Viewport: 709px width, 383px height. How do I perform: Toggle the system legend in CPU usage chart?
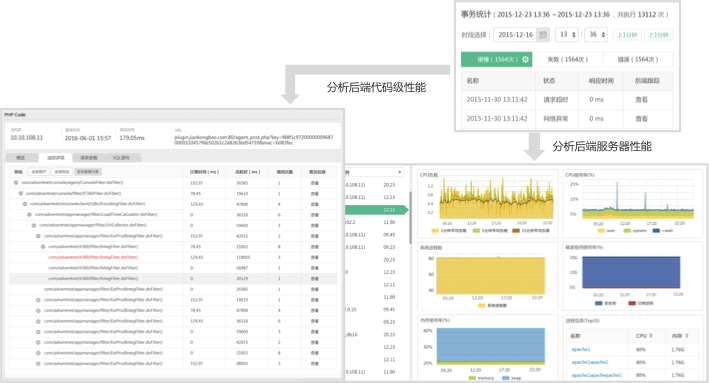(x=635, y=231)
